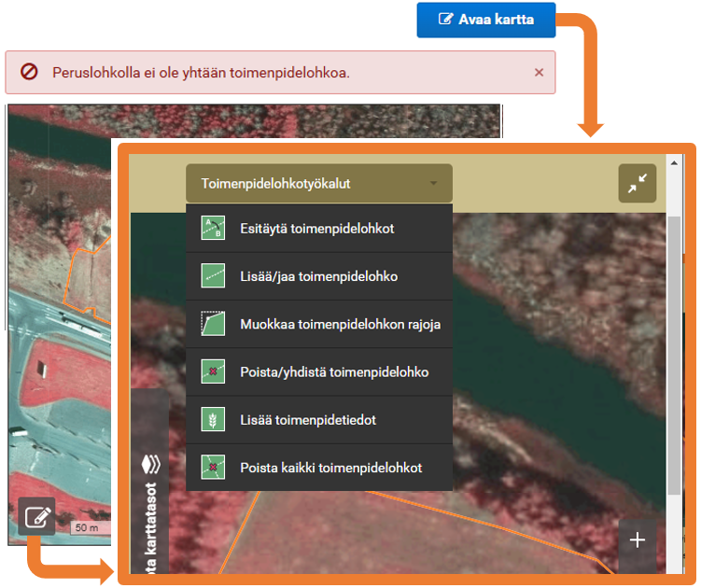Zoom in with the plus button

638,539
